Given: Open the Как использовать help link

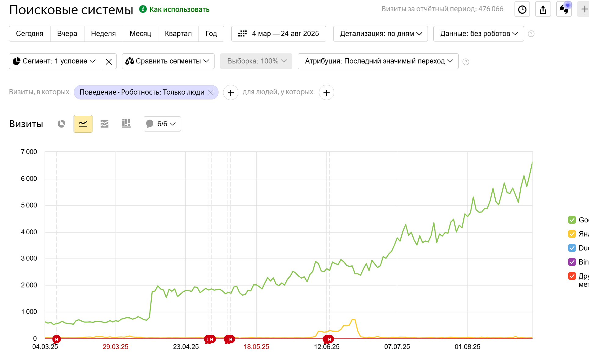Looking at the screenshot, I should [x=179, y=10].
